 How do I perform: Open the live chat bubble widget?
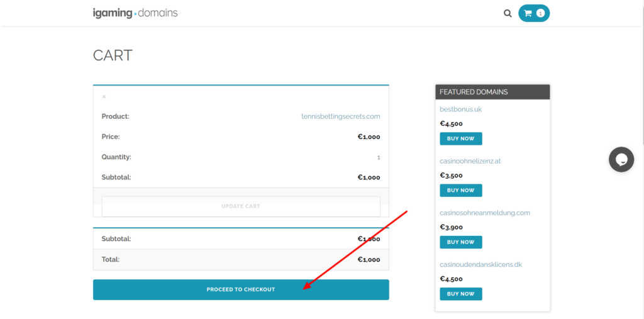pos(621,159)
